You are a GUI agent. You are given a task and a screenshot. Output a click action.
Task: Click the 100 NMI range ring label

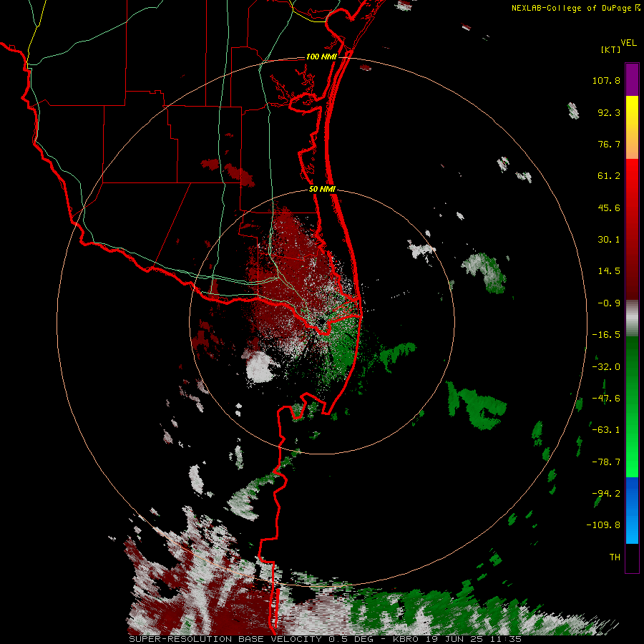coord(321,57)
